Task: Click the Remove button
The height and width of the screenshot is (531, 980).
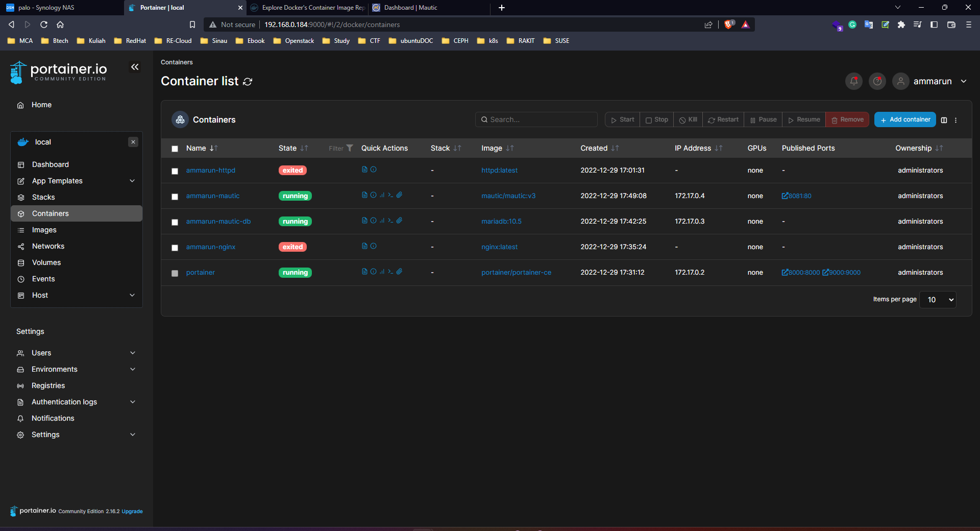Action: 847,119
